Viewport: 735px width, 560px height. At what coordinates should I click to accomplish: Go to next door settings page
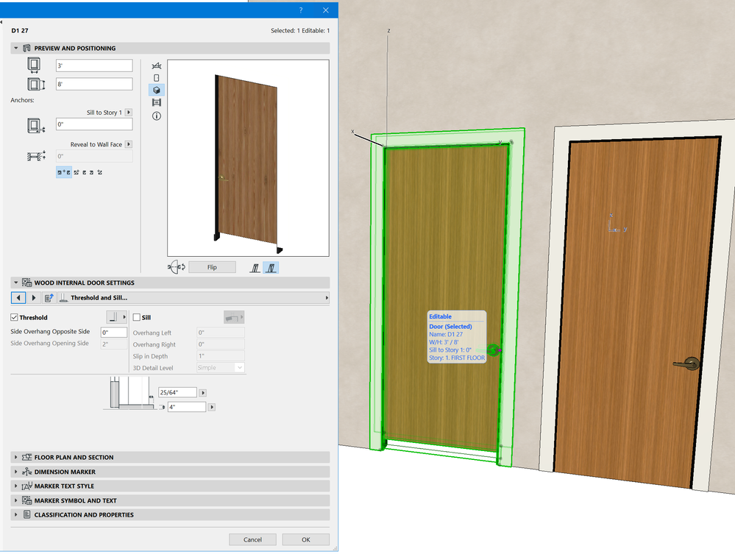pyautogui.click(x=33, y=298)
